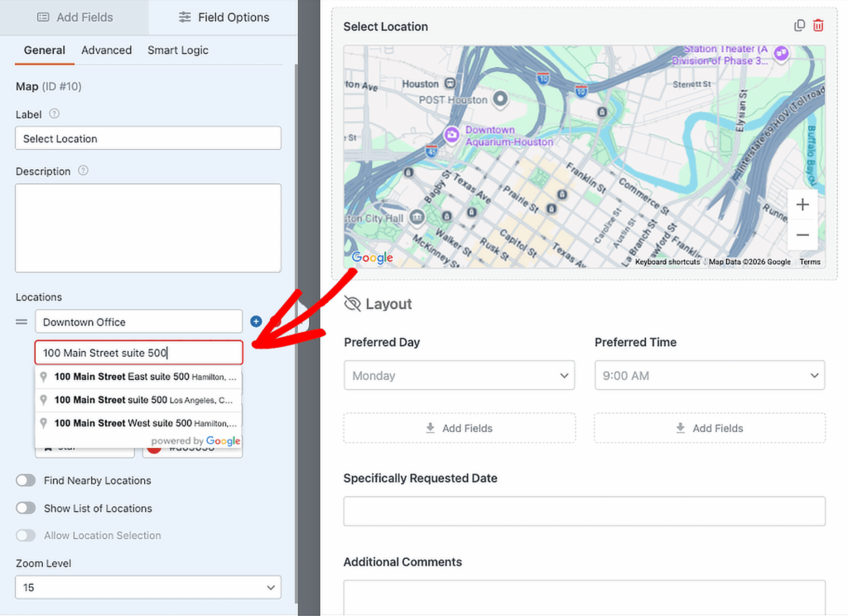Enable Find Nearby Locations

click(26, 480)
